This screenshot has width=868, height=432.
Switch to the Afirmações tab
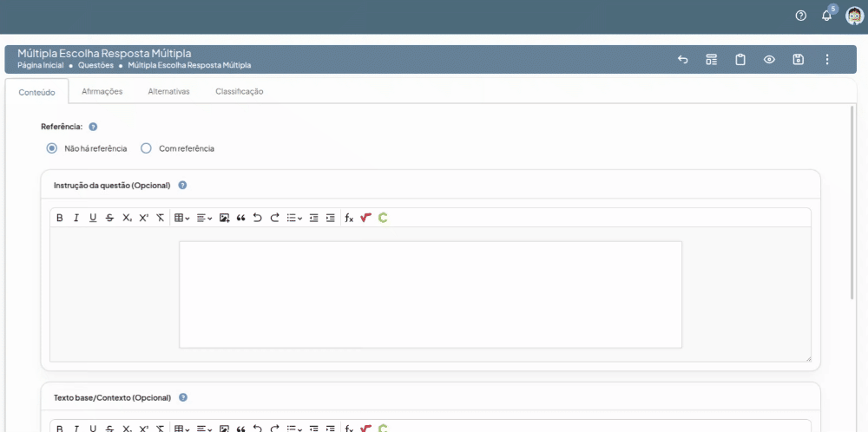(x=102, y=91)
